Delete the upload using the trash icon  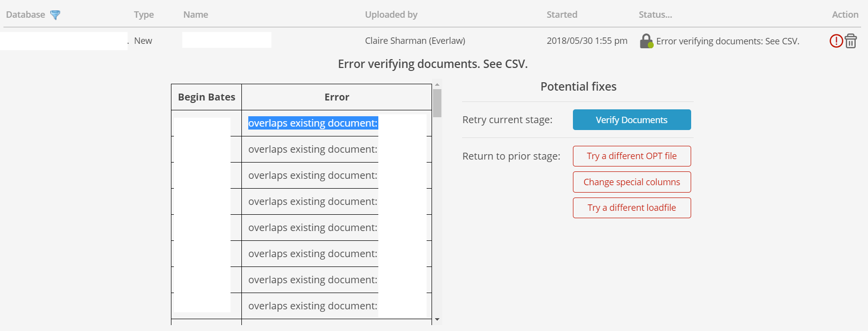(851, 41)
